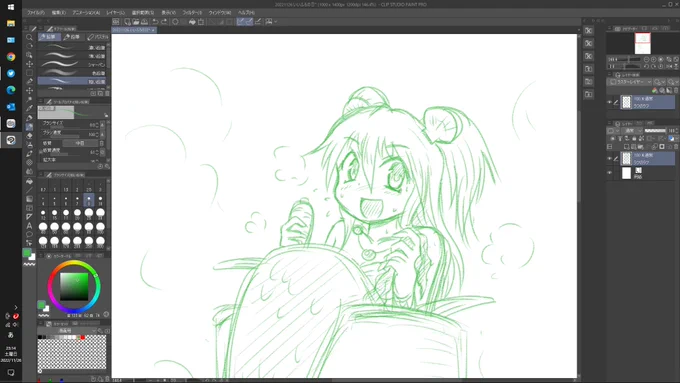Switch to the パステル sub tool tab

tap(98, 37)
